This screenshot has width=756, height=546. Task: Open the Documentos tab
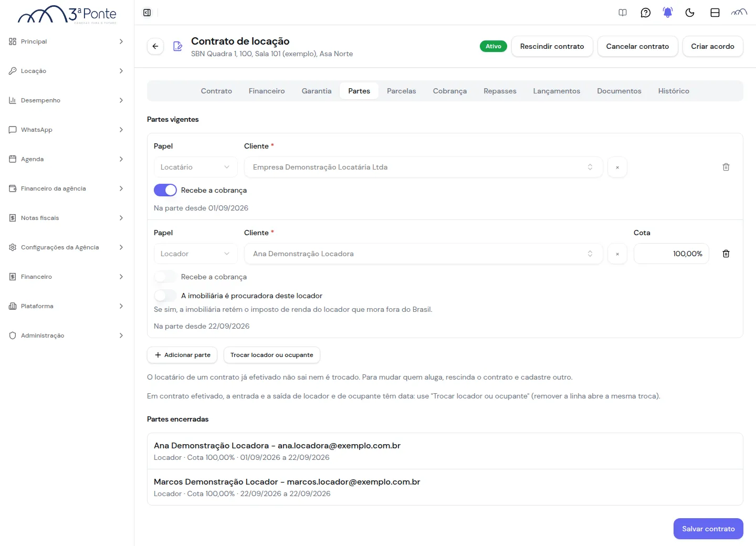[x=619, y=91]
